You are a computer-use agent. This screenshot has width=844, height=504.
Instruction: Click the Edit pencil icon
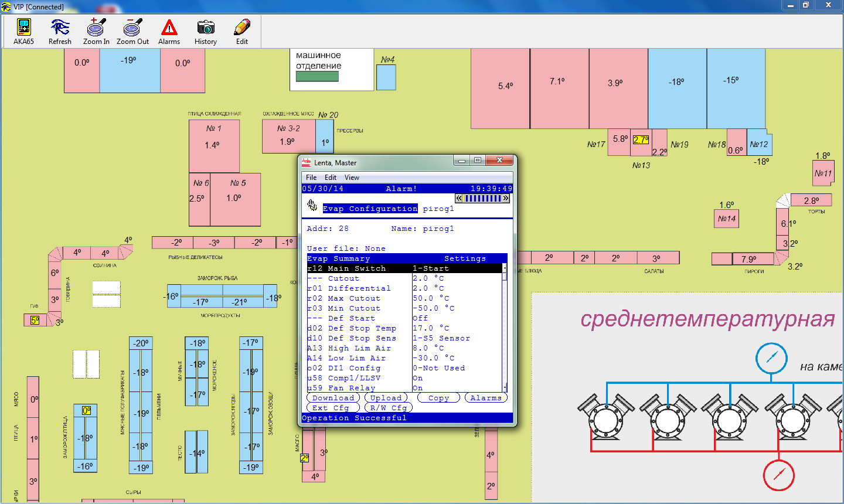coord(242,28)
